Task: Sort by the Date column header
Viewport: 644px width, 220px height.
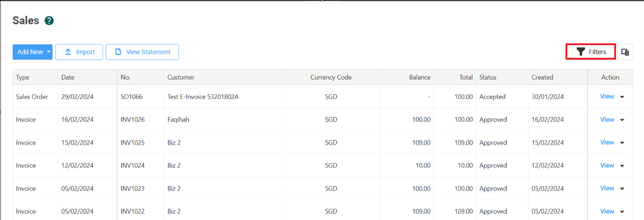Action: tap(68, 77)
